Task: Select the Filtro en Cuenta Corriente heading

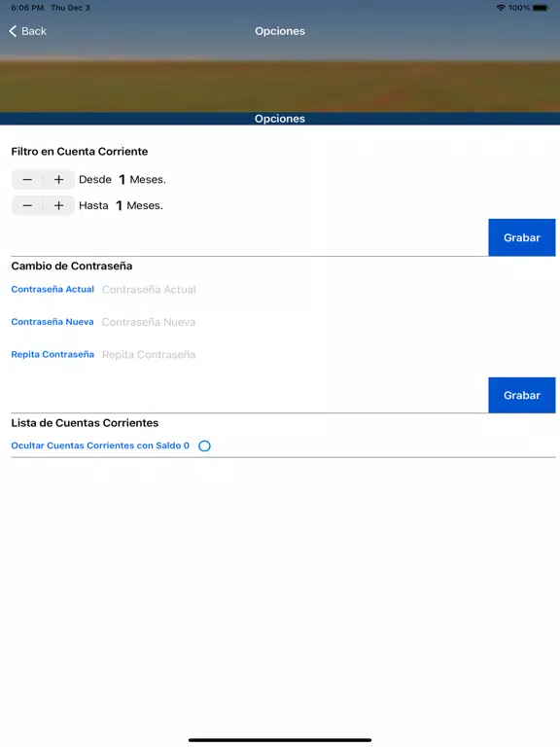Action: coord(80,152)
